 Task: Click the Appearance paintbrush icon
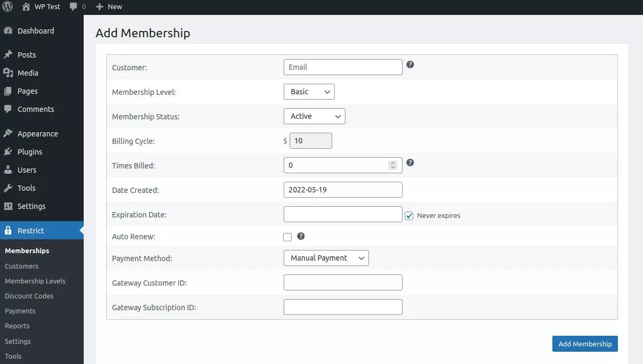[x=8, y=134]
